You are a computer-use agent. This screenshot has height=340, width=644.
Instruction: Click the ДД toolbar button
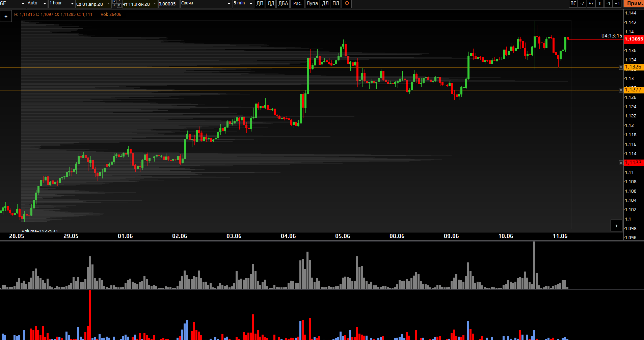(271, 4)
